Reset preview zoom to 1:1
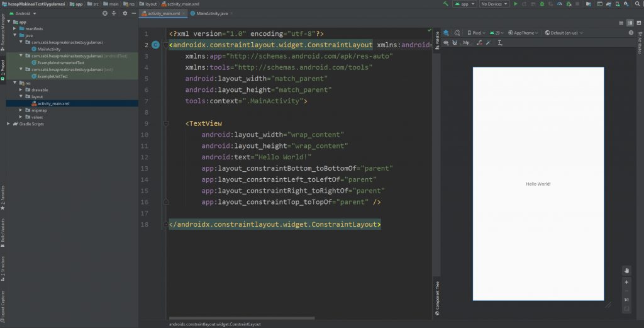The height and width of the screenshot is (328, 644). 626,300
